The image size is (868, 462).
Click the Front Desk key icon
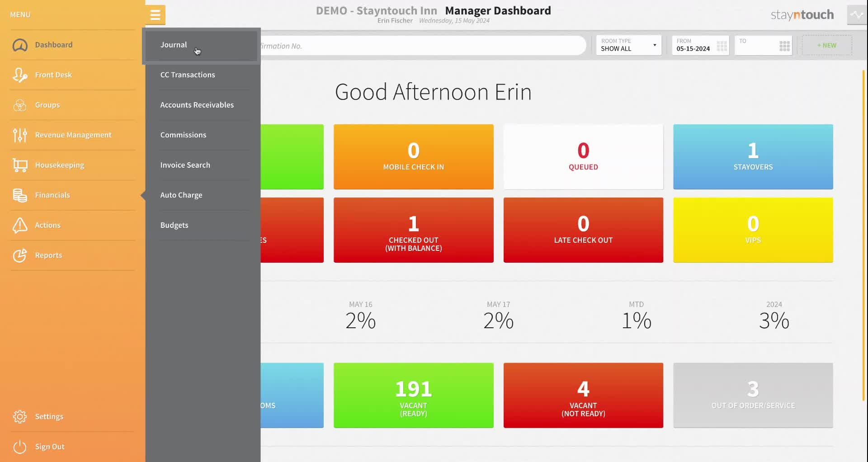point(20,75)
